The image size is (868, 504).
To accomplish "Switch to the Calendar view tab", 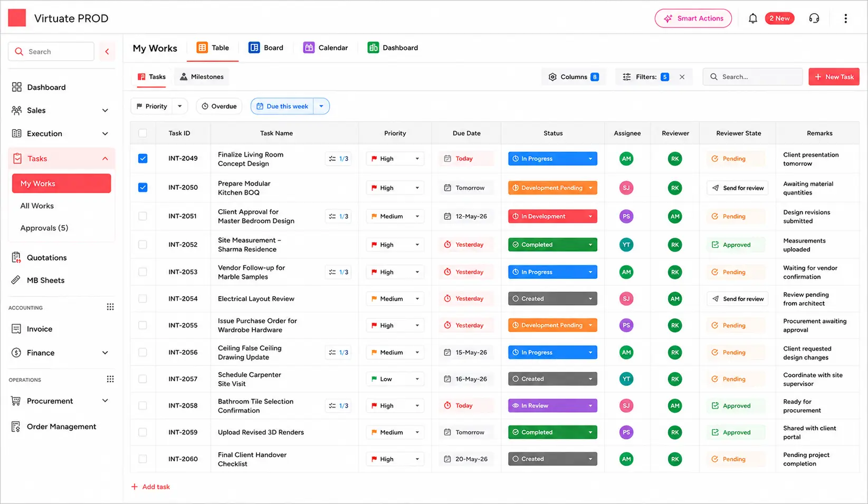I will (326, 48).
